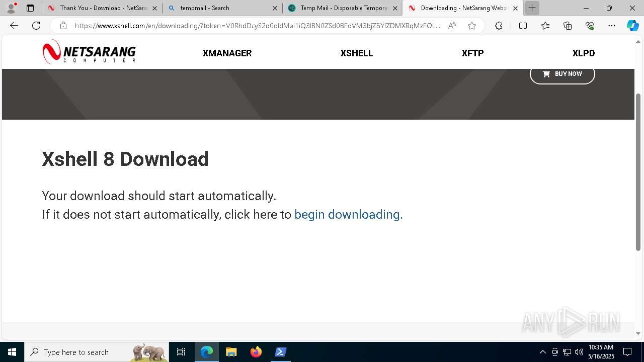Click the page vertical scrollbar thumb

[x=638, y=171]
